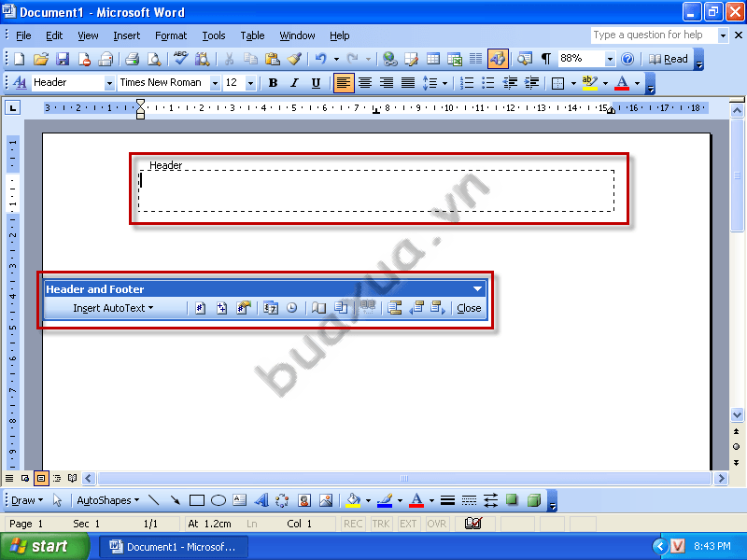Expand Header and Footer toolbar options arrow

477,288
